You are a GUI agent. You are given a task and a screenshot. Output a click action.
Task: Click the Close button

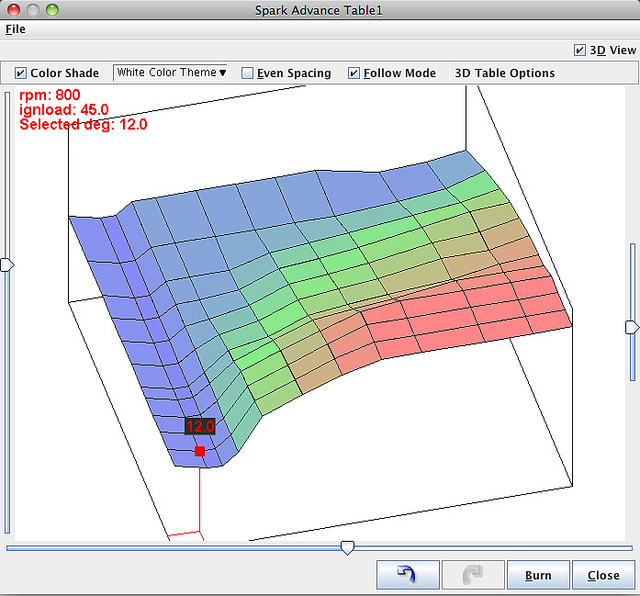tap(603, 575)
